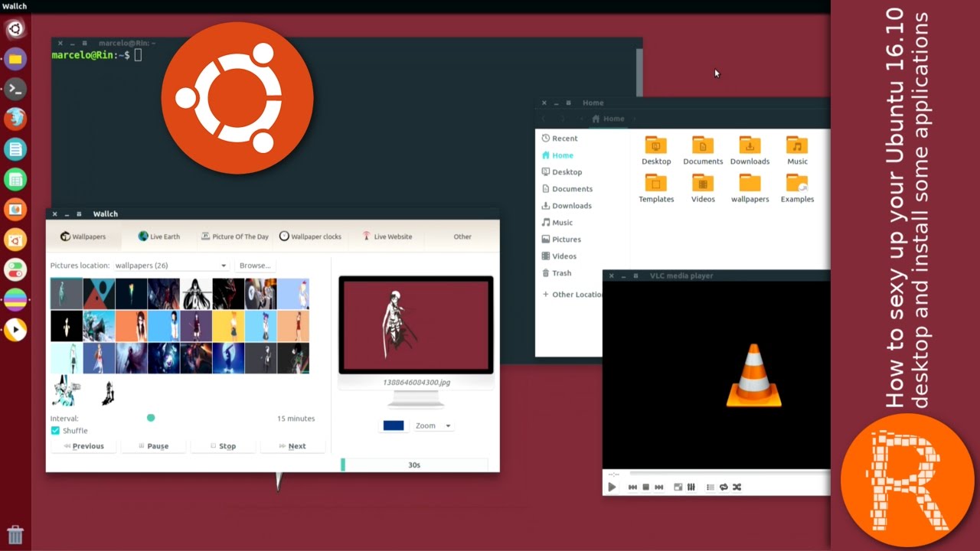Image resolution: width=980 pixels, height=551 pixels.
Task: Open Downloads in Files sidebar
Action: point(566,206)
